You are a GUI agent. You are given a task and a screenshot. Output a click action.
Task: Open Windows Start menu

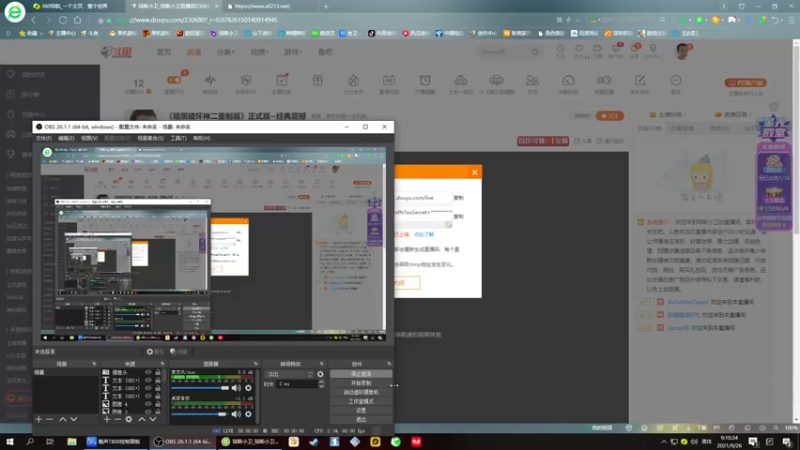9,442
